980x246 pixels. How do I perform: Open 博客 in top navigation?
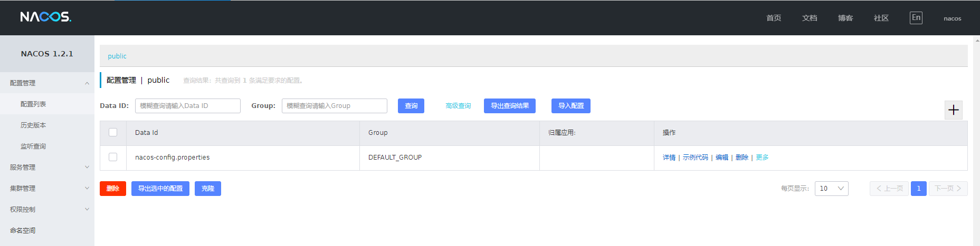845,18
